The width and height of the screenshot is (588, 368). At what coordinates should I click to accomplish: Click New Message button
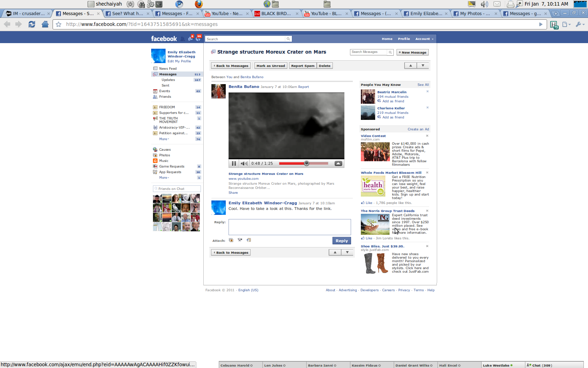(x=413, y=53)
